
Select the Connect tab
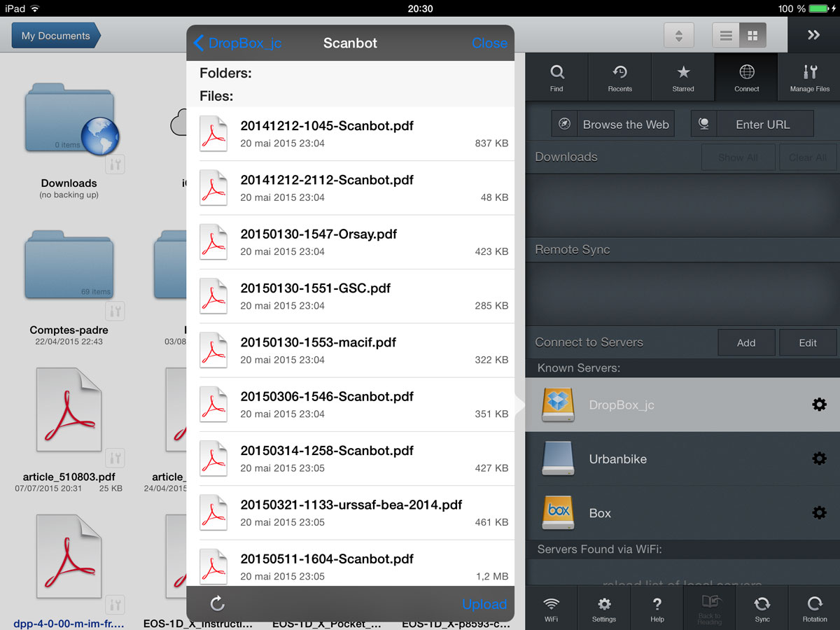tap(746, 77)
